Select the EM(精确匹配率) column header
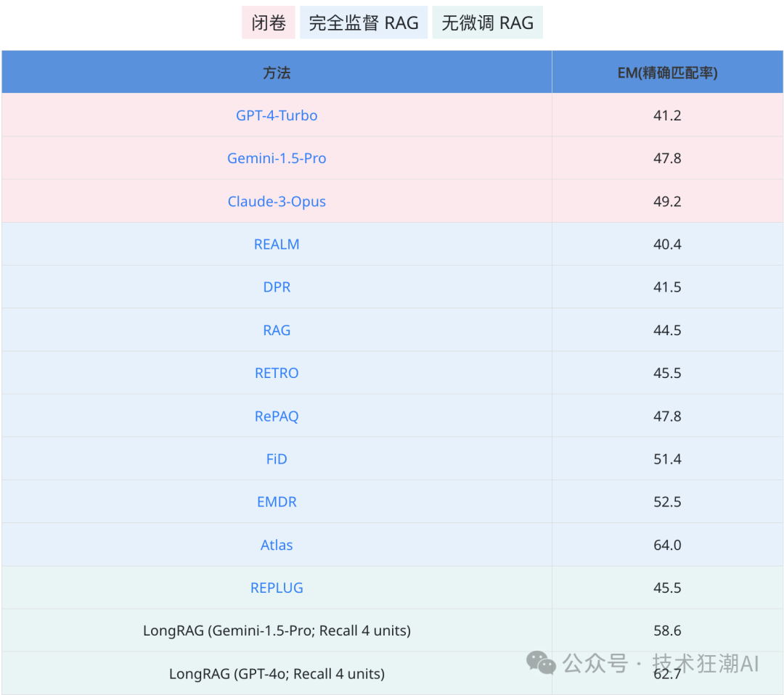784x695 pixels. point(668,73)
